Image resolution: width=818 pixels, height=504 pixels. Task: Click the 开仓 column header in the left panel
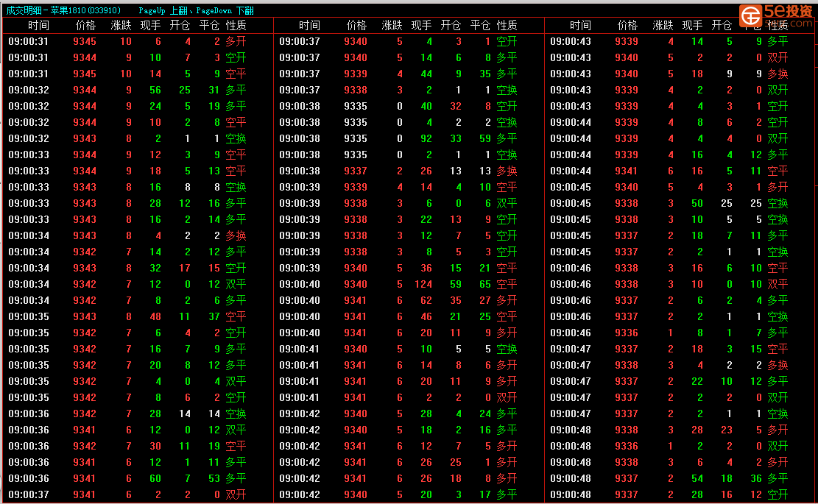click(x=180, y=26)
